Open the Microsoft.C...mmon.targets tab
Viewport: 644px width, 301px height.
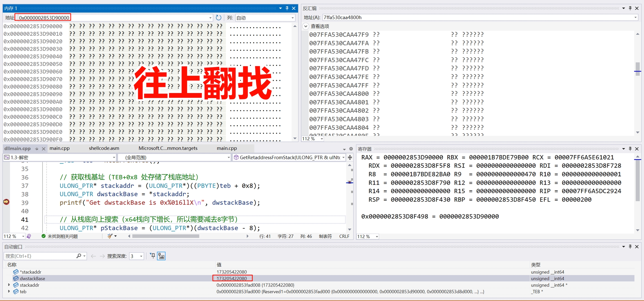point(168,148)
